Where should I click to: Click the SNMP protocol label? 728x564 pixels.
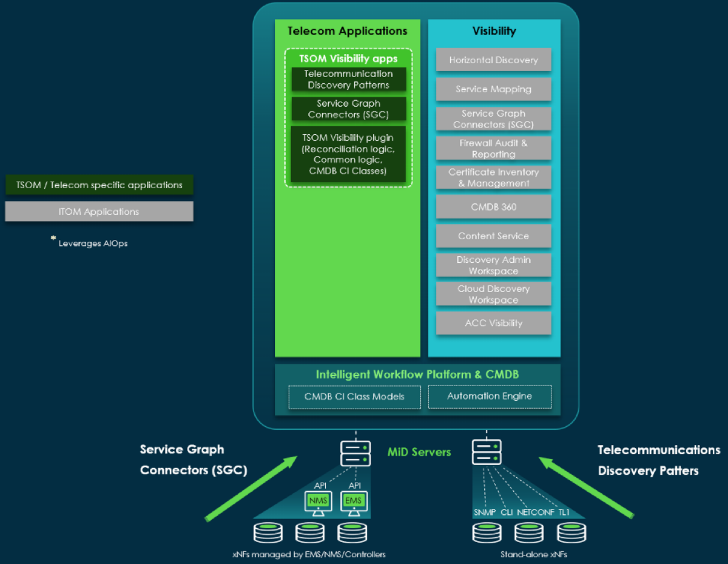click(x=485, y=512)
